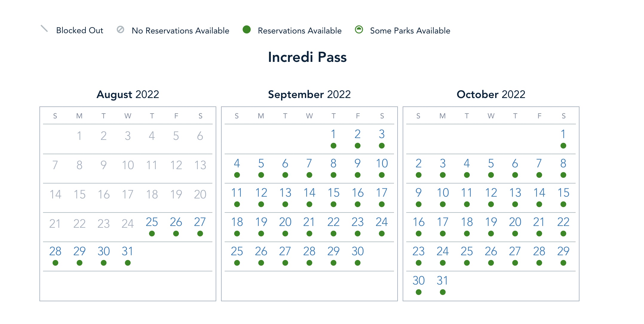Pick September 5 on the calendar
Screen dimensions: 644x324
(x=261, y=163)
